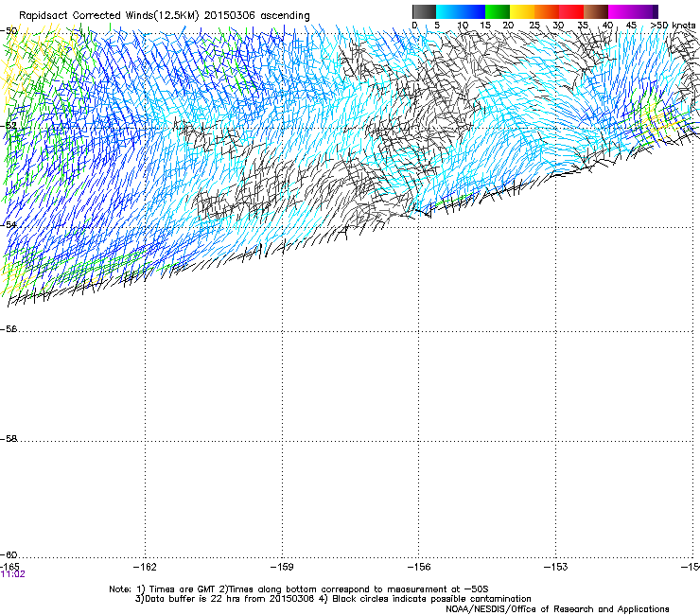Click the '-54' latitude axis label
This screenshot has width=700, height=615.
tap(9, 224)
